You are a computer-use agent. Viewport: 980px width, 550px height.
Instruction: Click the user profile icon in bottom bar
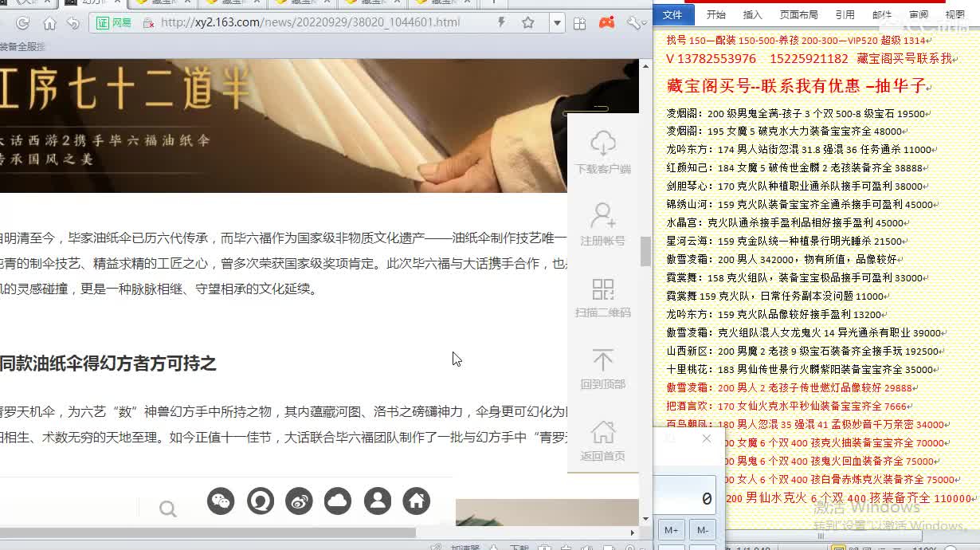[377, 501]
